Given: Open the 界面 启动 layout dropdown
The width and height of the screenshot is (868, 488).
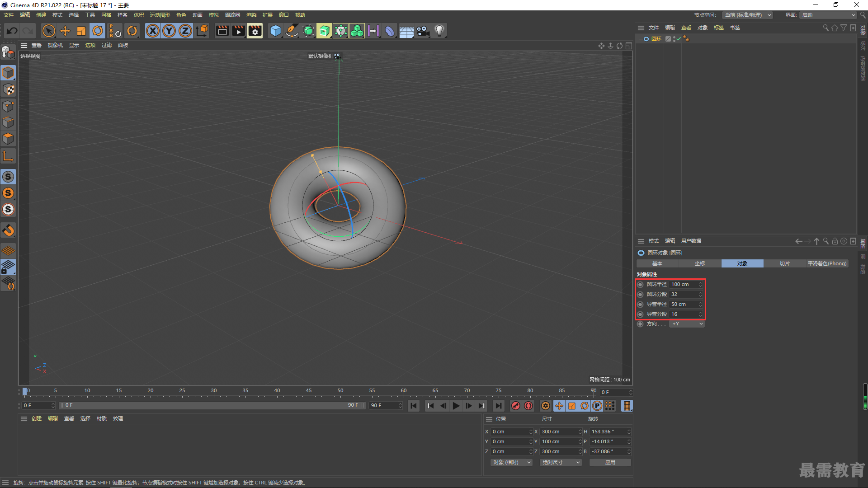Looking at the screenshot, I should coord(828,15).
